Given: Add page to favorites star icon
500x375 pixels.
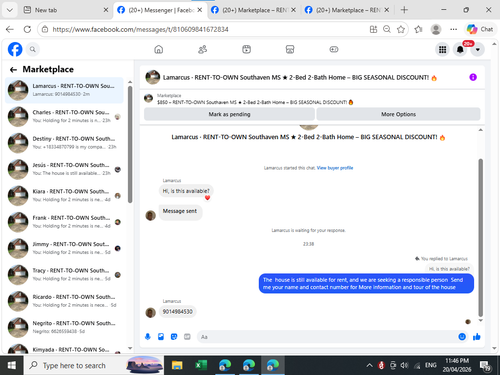Looking at the screenshot, I should coord(401,29).
